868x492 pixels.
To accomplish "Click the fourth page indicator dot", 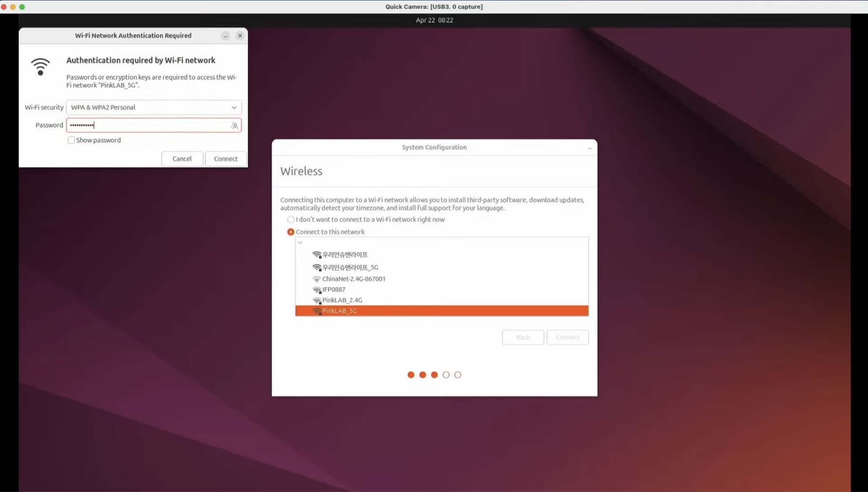I will click(x=446, y=375).
